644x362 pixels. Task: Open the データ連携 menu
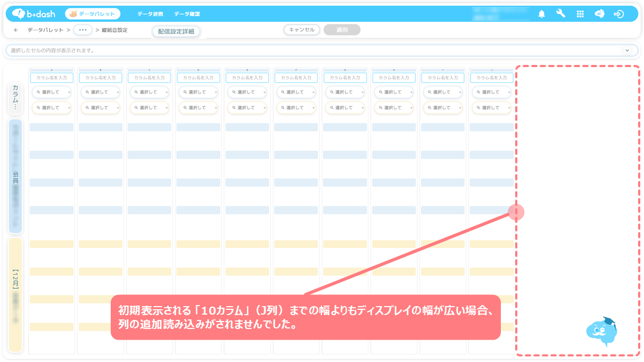click(x=150, y=14)
